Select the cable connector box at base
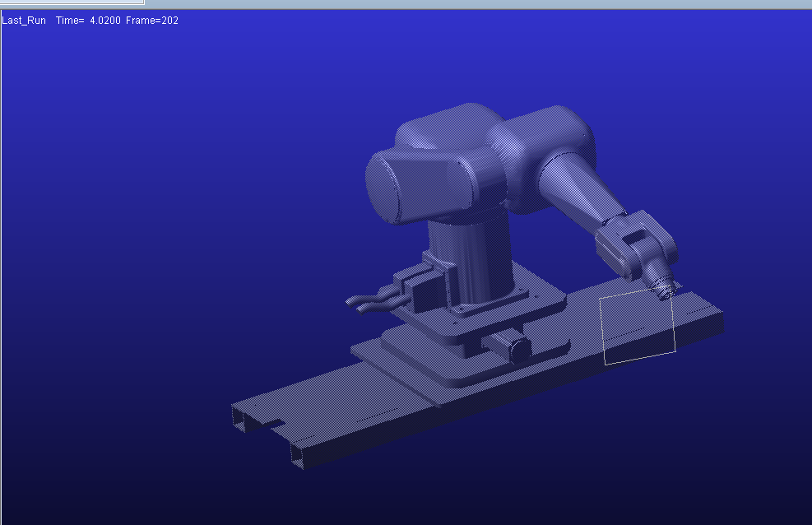This screenshot has width=812, height=525. 420,287
